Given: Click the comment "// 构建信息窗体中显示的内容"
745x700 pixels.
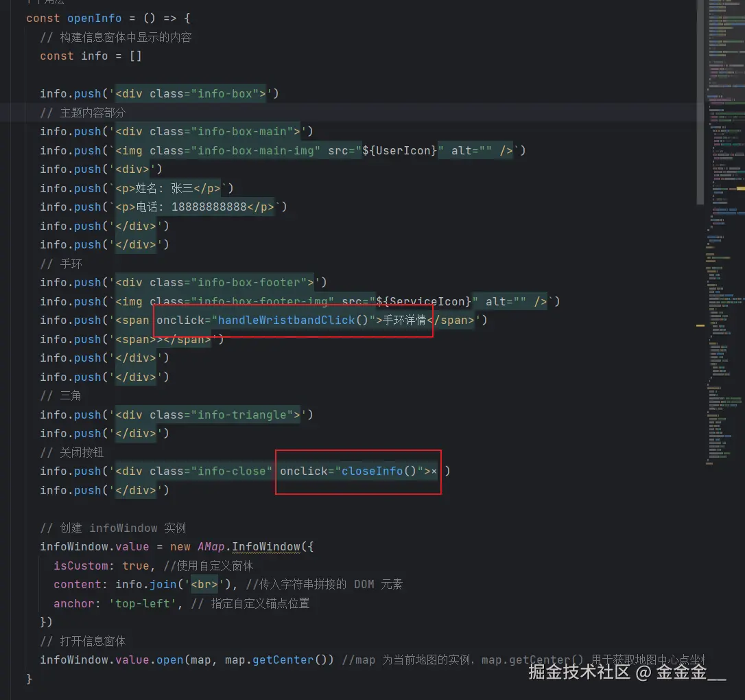Looking at the screenshot, I should 116,37.
